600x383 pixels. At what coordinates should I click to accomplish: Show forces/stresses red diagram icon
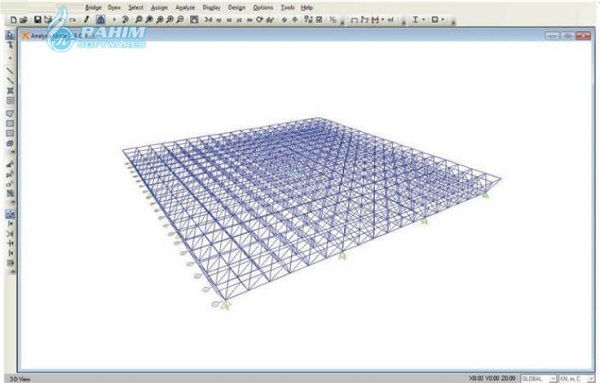(x=375, y=20)
